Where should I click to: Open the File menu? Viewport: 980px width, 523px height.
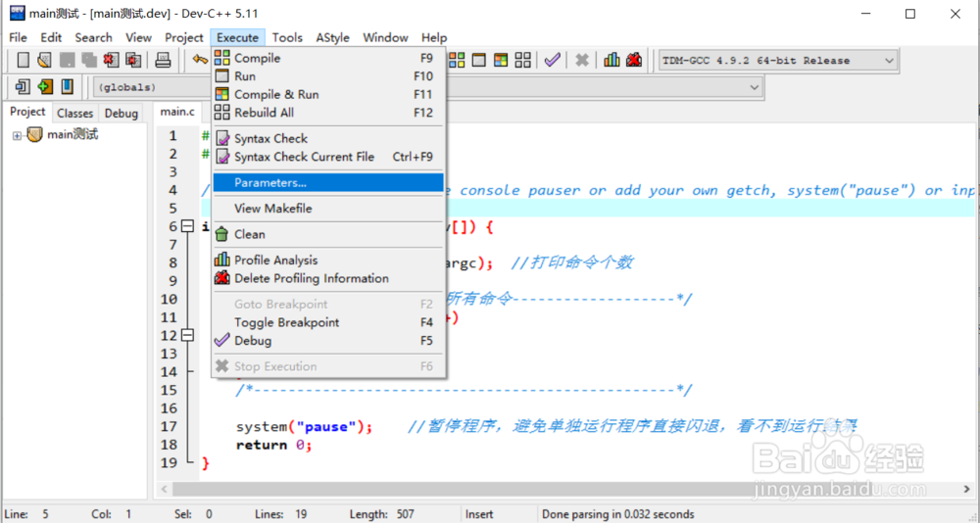pyautogui.click(x=18, y=37)
